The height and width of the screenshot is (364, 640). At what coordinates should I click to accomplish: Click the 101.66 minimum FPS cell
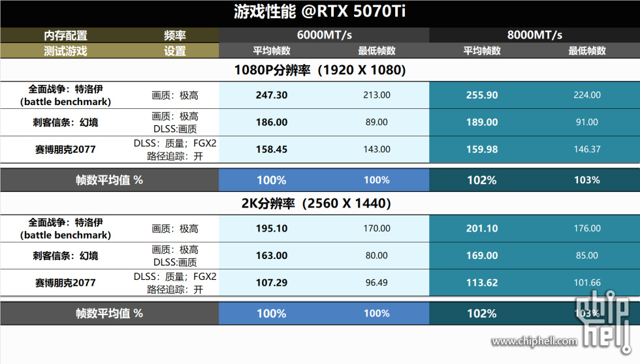(586, 282)
